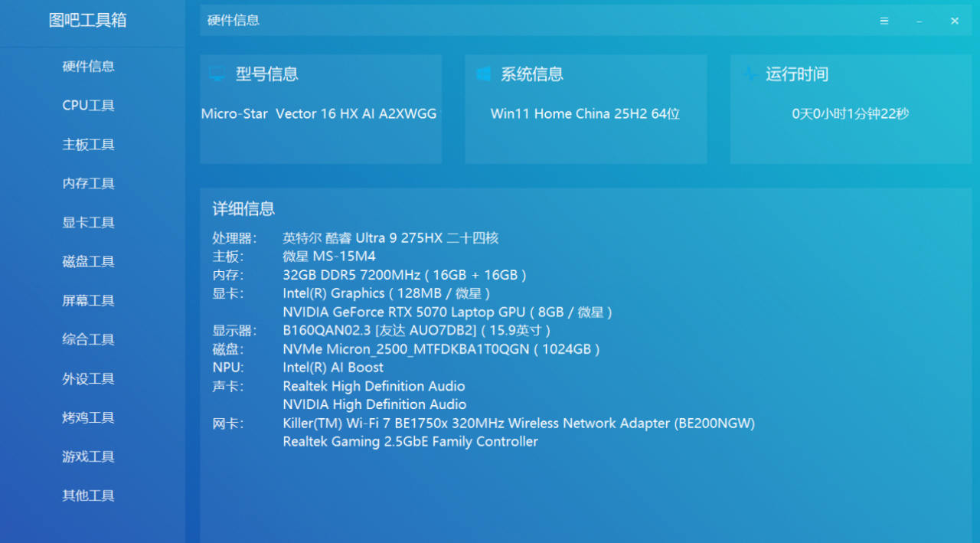Click the 磁盘: label
This screenshot has width=980, height=543.
tap(227, 349)
